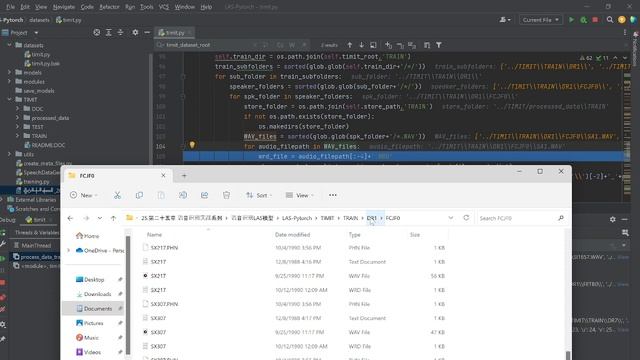Stop the running process with red square
This screenshot has width=640, height=360.
coord(595,20)
